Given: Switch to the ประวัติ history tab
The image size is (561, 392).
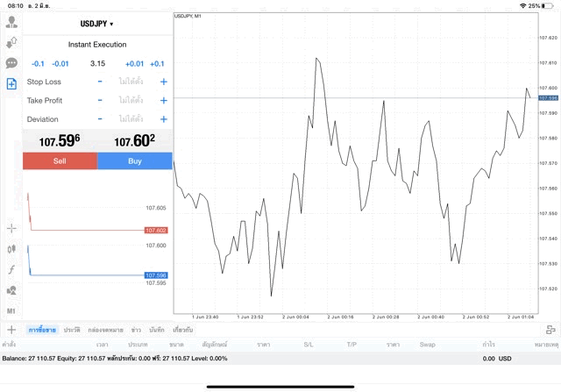Looking at the screenshot, I should coord(72,330).
